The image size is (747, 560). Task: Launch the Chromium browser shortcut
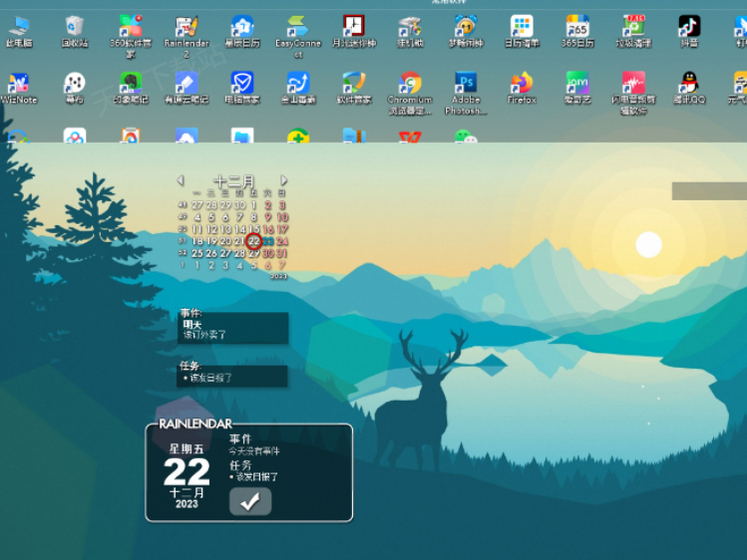click(410, 94)
